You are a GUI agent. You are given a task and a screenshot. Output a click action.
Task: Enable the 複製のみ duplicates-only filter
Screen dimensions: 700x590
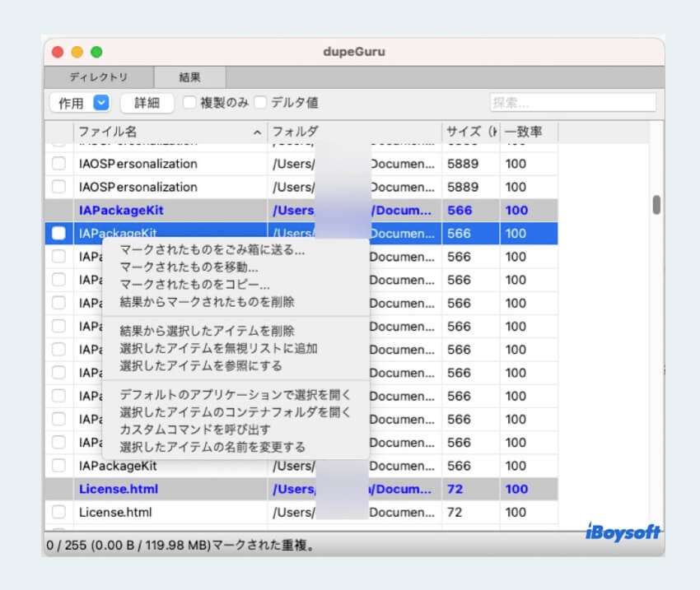pyautogui.click(x=190, y=103)
